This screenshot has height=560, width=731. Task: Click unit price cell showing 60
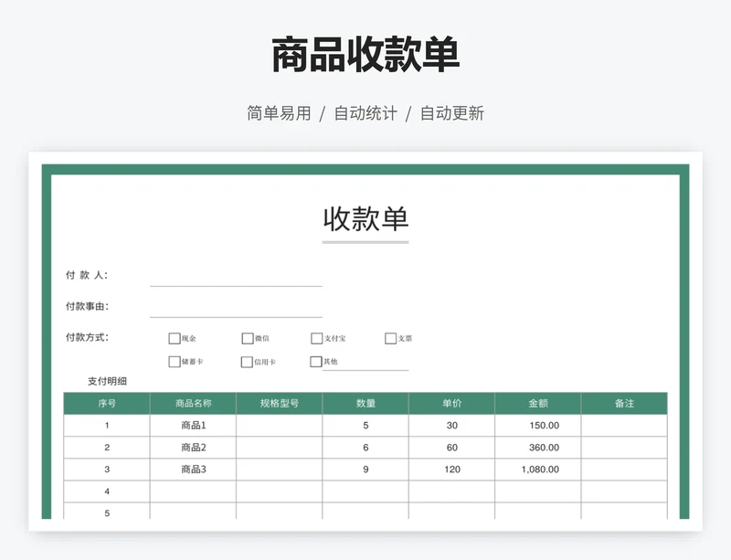click(451, 448)
